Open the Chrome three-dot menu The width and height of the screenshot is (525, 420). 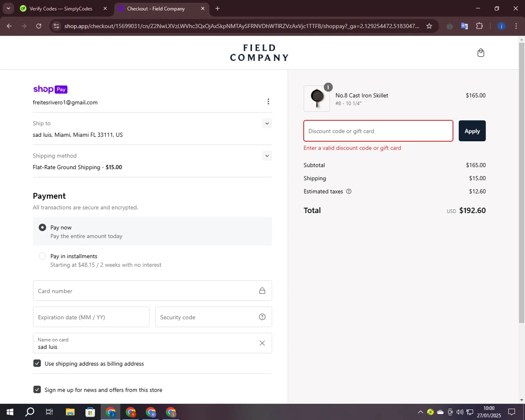516,26
